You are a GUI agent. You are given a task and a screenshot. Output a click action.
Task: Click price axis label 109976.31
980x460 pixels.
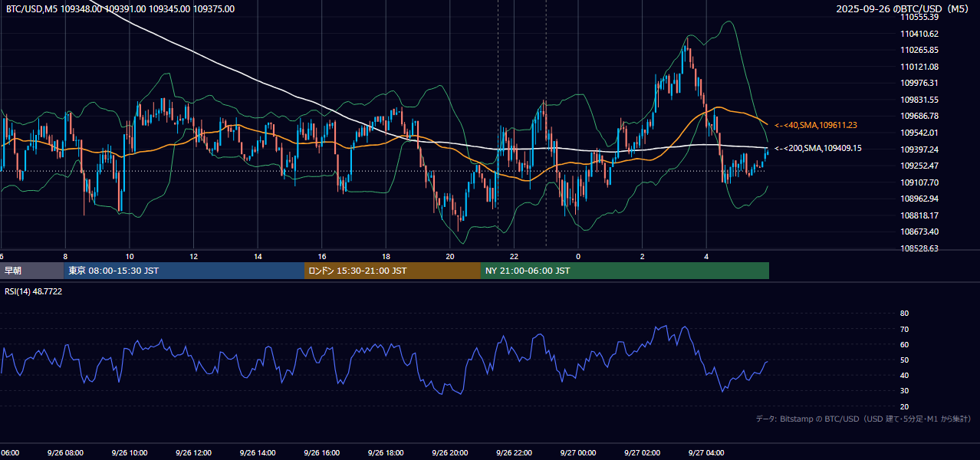pos(919,83)
